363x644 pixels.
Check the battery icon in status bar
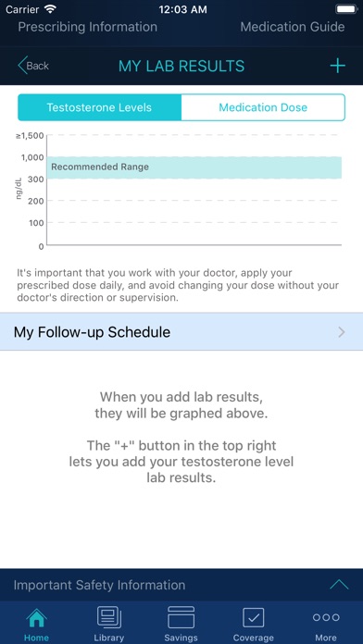pyautogui.click(x=346, y=9)
